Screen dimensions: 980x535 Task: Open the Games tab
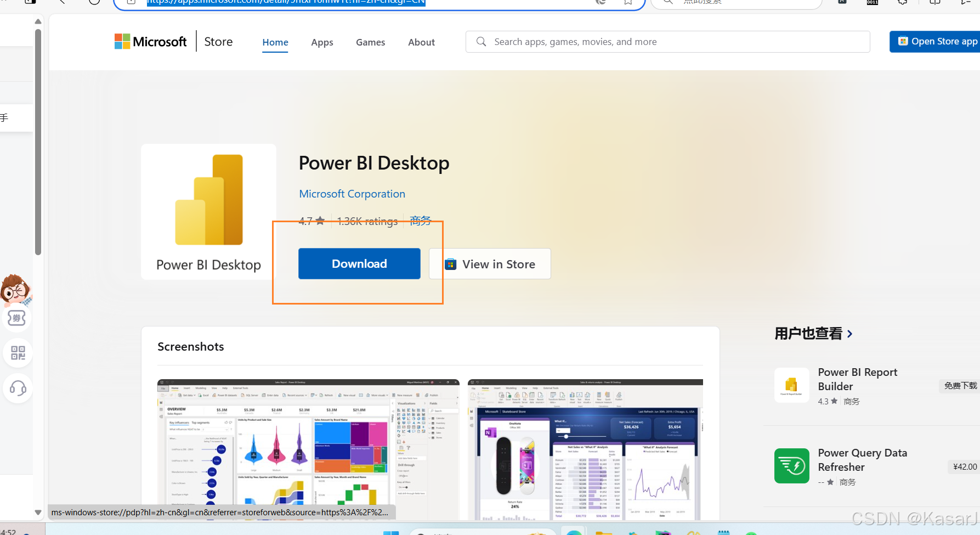coord(370,42)
